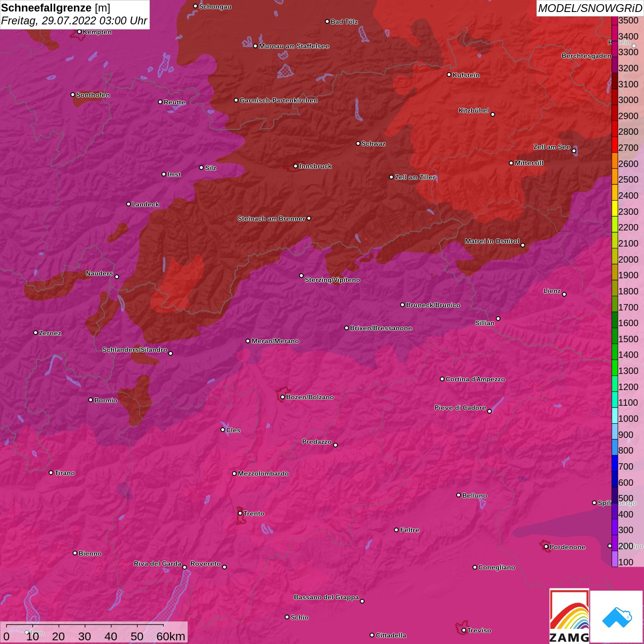
Task: Click the Bozen/Bolzano marker dot
Action: (x=282, y=397)
